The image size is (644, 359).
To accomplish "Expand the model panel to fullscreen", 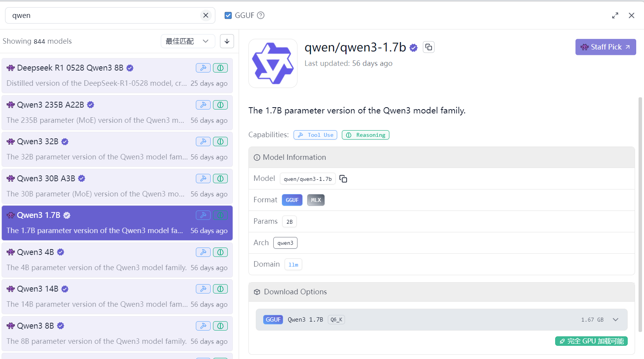I will click(615, 15).
